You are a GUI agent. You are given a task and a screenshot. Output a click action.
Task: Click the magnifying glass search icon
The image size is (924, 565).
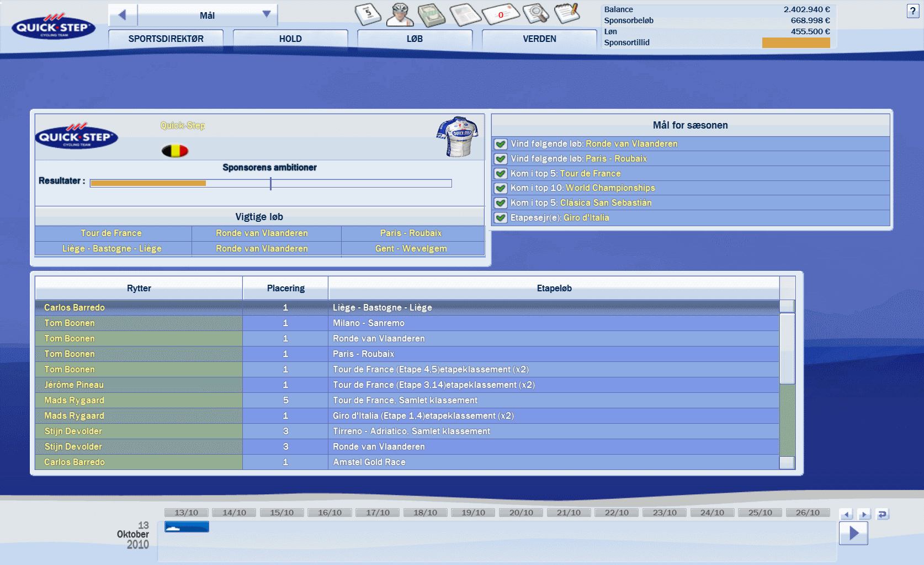(535, 13)
